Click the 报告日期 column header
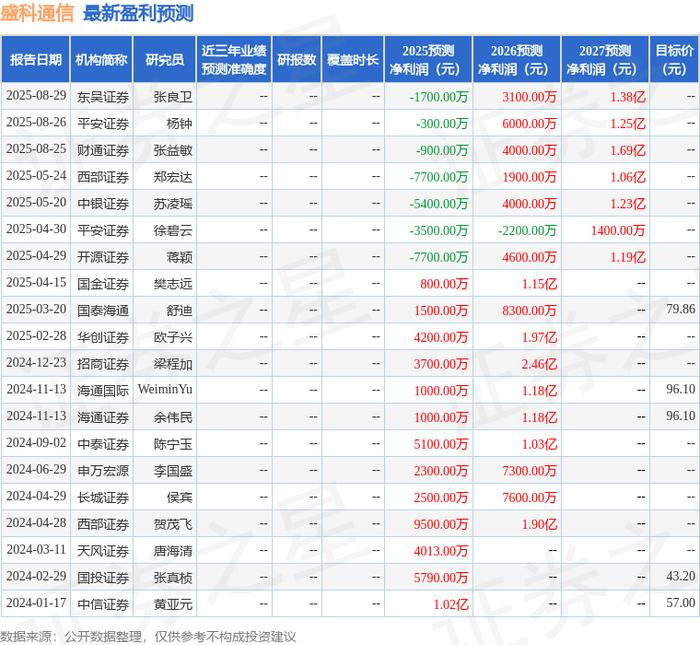 tap(35, 59)
